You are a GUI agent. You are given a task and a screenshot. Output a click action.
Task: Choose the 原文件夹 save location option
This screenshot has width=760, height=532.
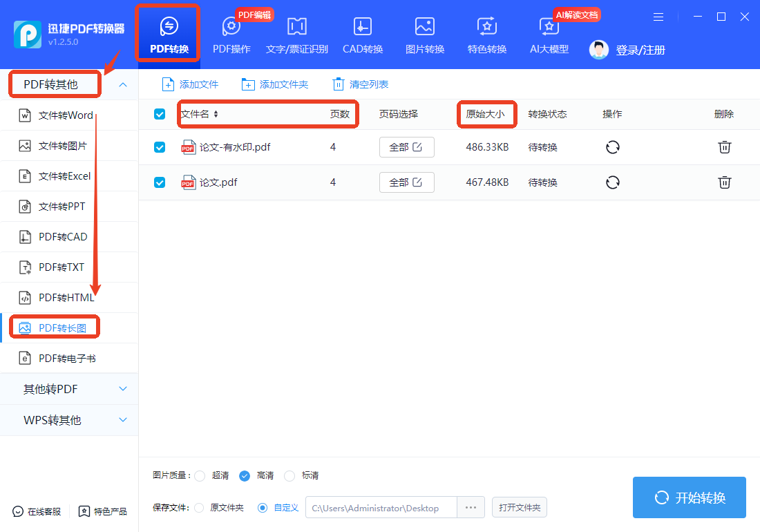[199, 508]
